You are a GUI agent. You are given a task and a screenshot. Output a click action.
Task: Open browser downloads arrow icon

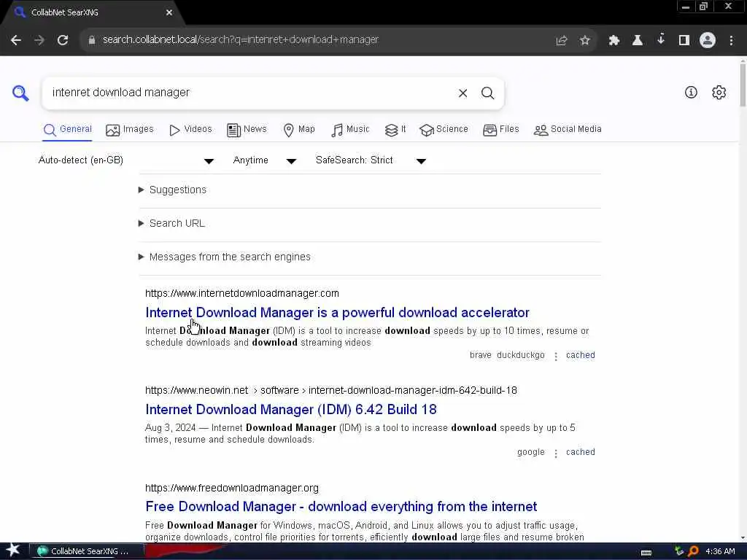(x=661, y=39)
